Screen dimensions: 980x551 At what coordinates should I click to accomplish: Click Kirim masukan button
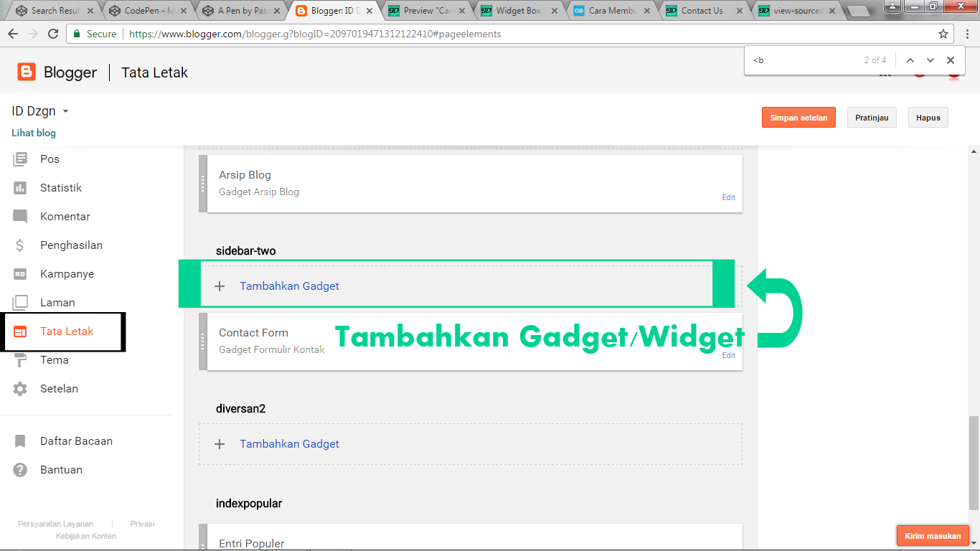click(x=933, y=536)
